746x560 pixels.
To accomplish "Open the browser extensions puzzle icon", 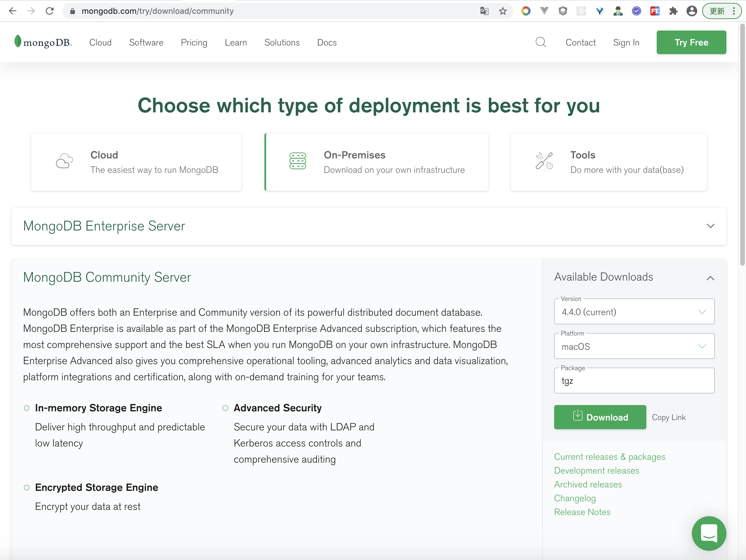I will [x=673, y=11].
